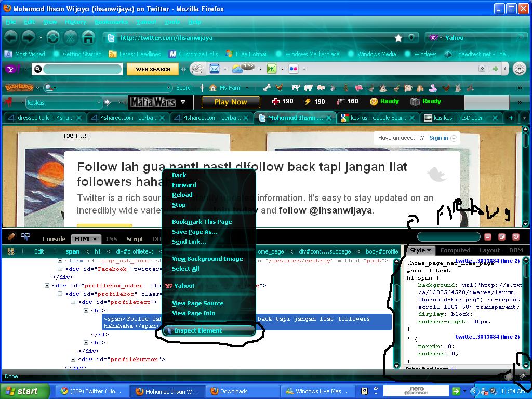Click the cow icon in Barn Buddy toolbar
This screenshot has height=399, width=532.
click(x=296, y=88)
